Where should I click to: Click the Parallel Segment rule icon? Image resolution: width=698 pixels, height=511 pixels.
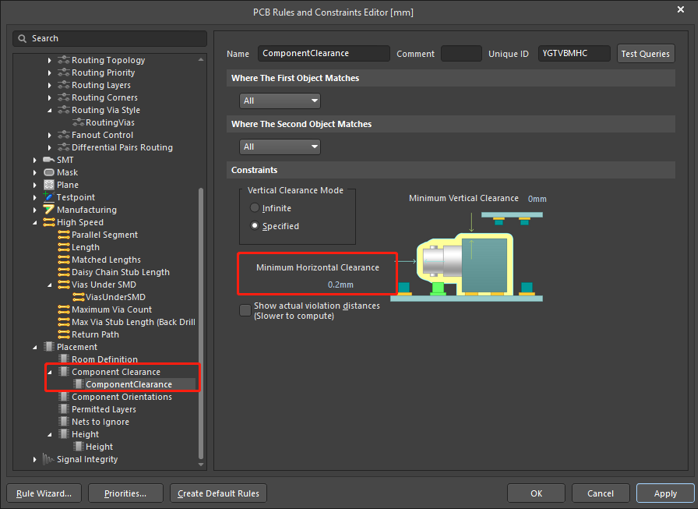pyautogui.click(x=64, y=235)
